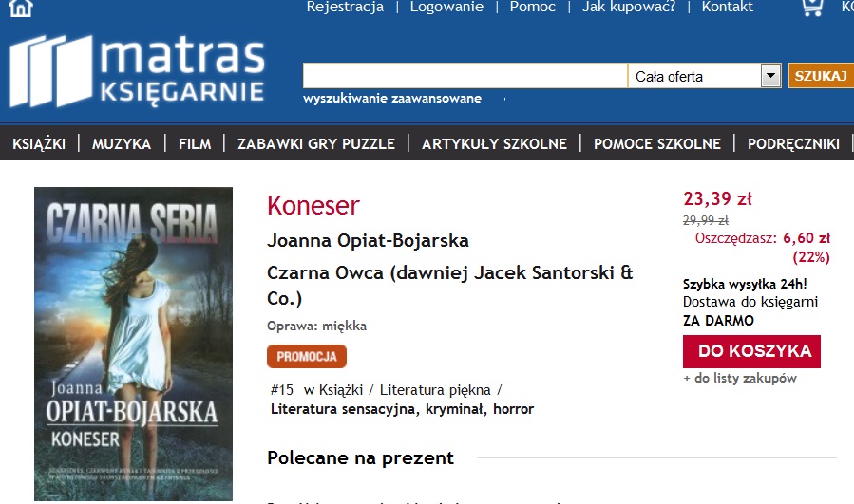Viewport: 854px width, 504px height.
Task: Click the home icon at top left
Action: point(21,8)
